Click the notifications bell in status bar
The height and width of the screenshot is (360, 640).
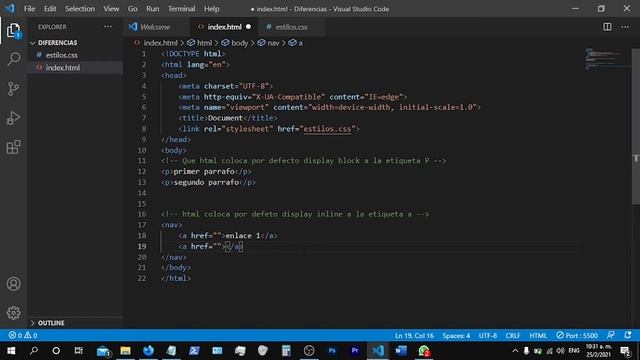(628, 335)
